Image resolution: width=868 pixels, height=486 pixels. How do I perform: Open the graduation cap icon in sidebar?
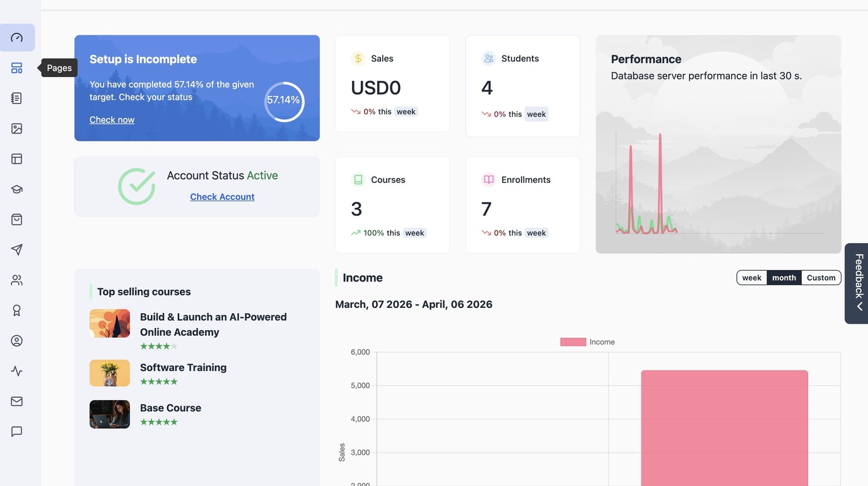(17, 189)
